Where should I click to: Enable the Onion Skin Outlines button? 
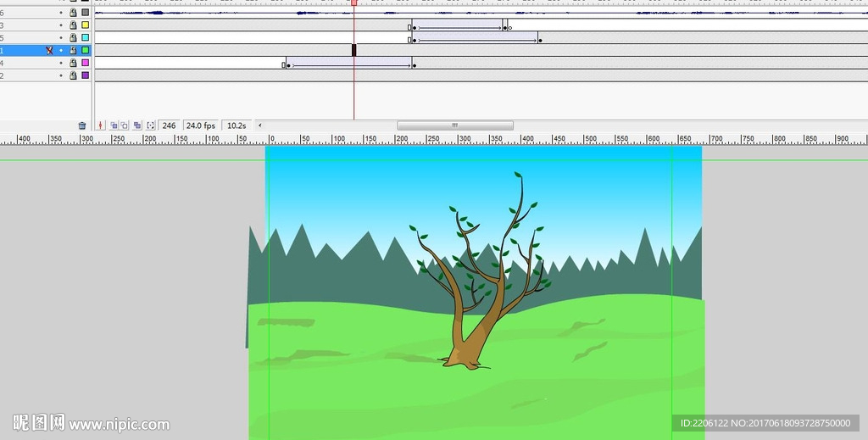click(125, 125)
